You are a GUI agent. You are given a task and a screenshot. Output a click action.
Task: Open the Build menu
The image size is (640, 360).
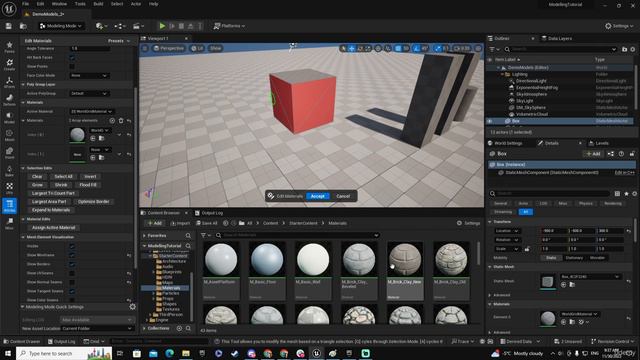[98, 4]
